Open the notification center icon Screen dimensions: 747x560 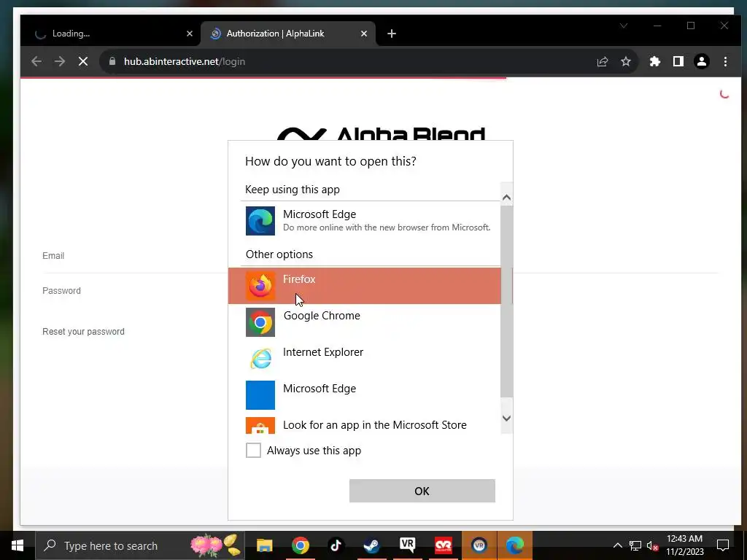(723, 545)
